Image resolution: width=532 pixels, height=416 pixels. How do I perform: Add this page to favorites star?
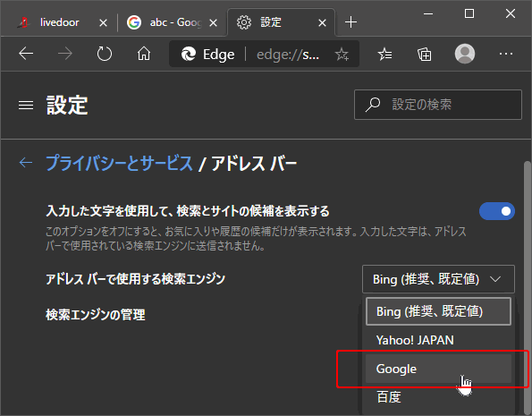[x=342, y=54]
